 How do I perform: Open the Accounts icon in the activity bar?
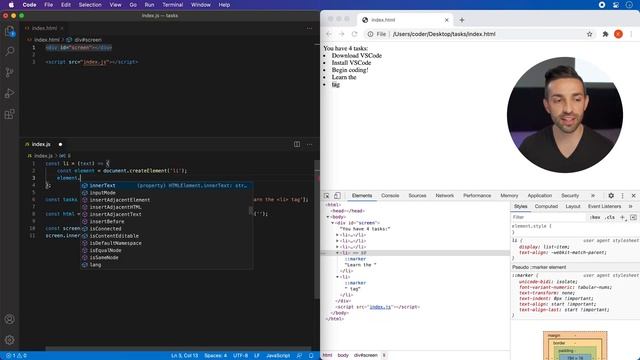tap(9, 319)
